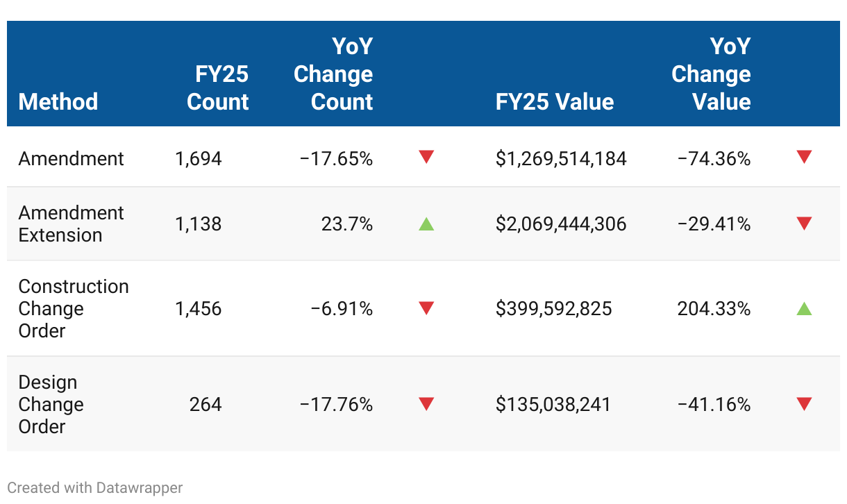Click the red down arrow for Amendment count
Screen dimensions: 847x504
tap(426, 157)
